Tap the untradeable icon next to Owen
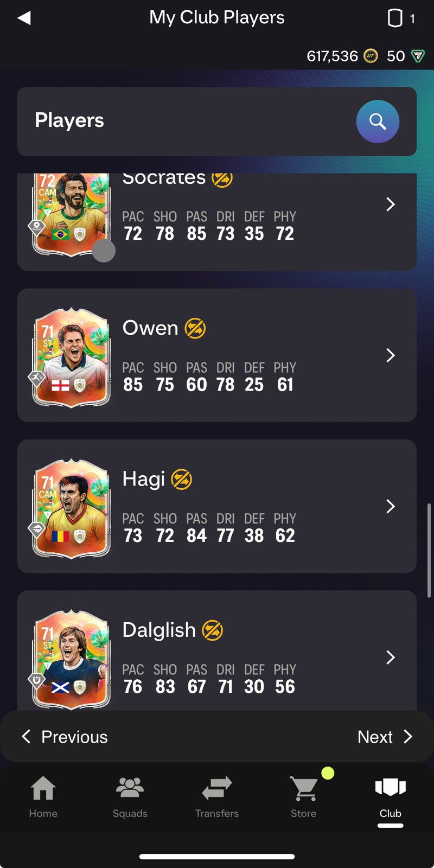 click(195, 328)
